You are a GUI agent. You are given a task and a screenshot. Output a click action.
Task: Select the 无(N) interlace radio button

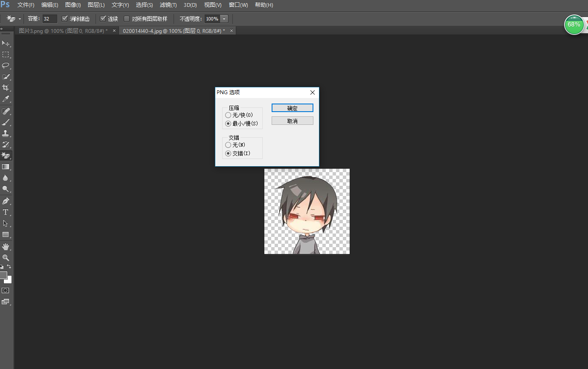click(x=228, y=144)
